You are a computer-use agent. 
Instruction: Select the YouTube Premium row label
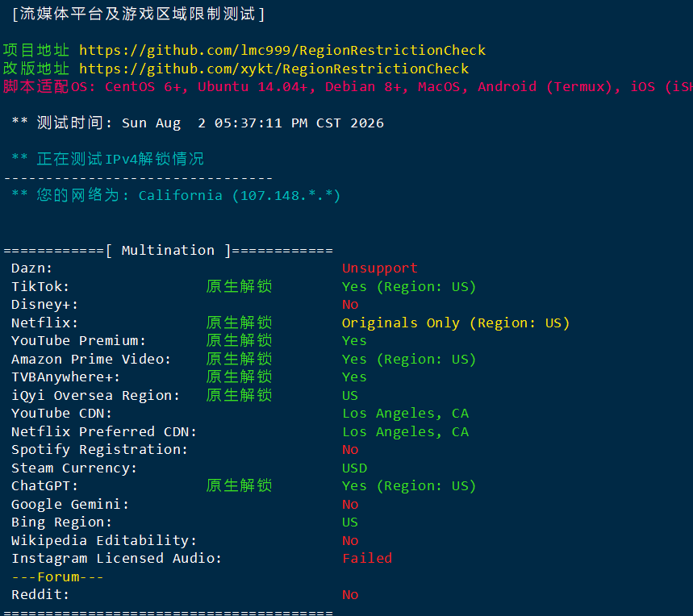click(x=79, y=341)
